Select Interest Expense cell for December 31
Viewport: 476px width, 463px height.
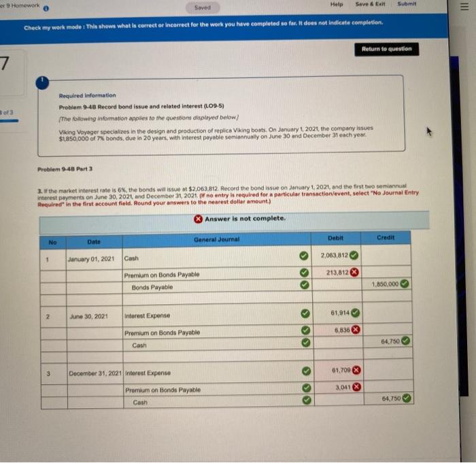[x=219, y=373]
